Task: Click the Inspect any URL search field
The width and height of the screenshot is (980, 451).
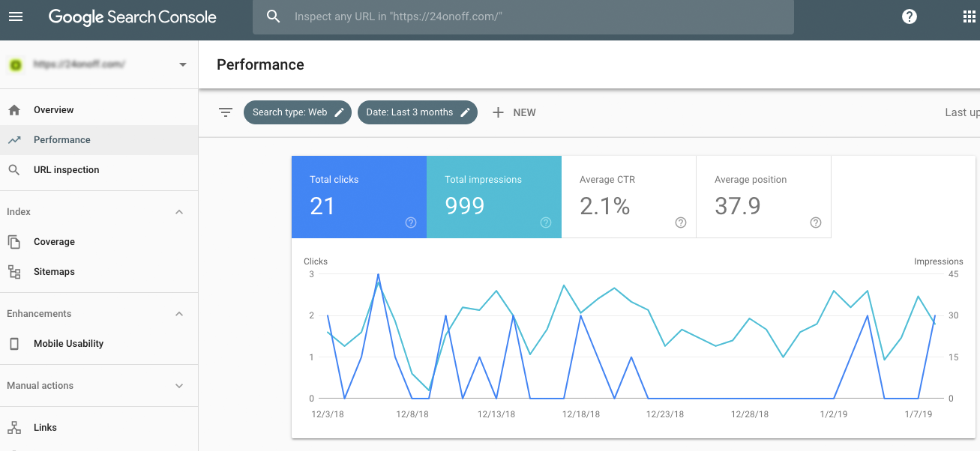Action: tap(523, 16)
